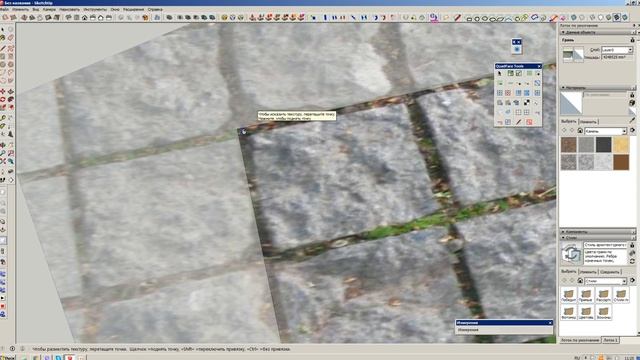
Task: Choose the brown brick material swatch
Action: 569,145
